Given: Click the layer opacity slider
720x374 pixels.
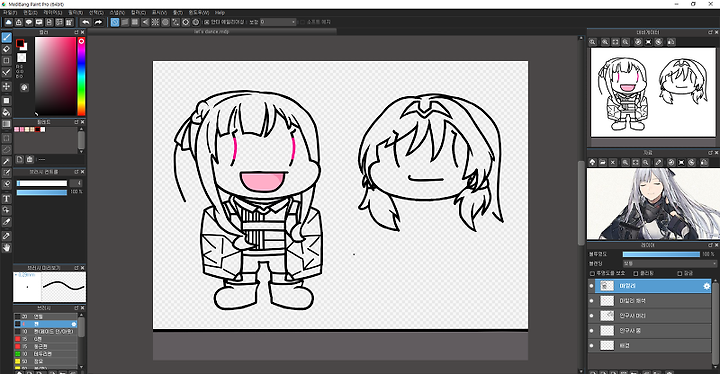Looking at the screenshot, I should (661, 254).
